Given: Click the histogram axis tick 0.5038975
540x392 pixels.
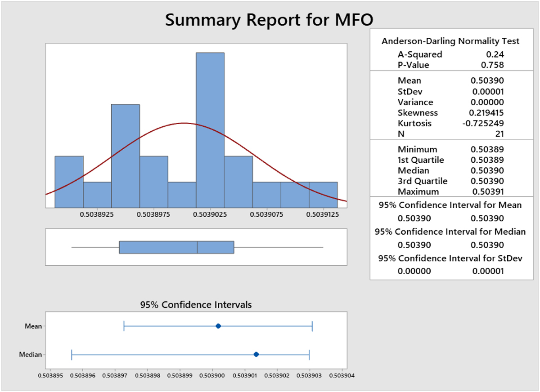Looking at the screenshot, I should pyautogui.click(x=154, y=215).
